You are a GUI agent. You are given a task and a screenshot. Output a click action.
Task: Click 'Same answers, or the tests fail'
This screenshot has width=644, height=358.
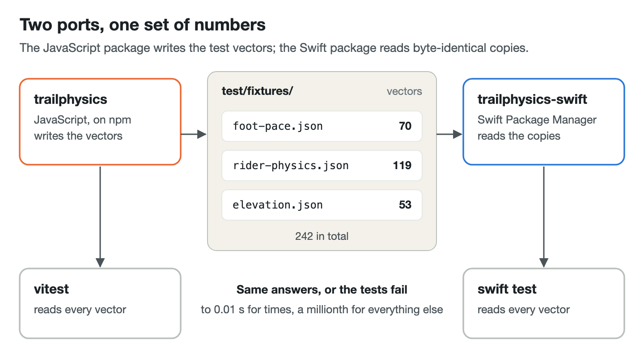coord(322,290)
